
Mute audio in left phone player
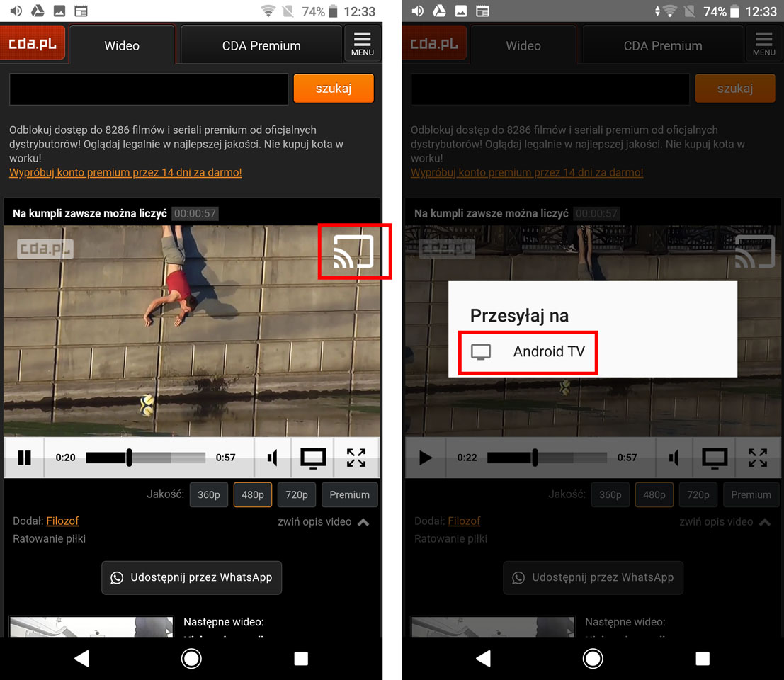pyautogui.click(x=273, y=458)
